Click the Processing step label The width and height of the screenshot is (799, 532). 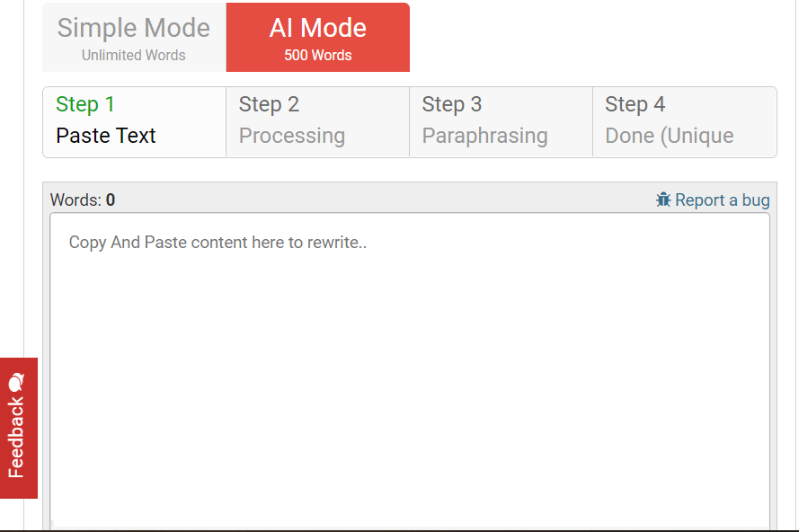coord(291,136)
